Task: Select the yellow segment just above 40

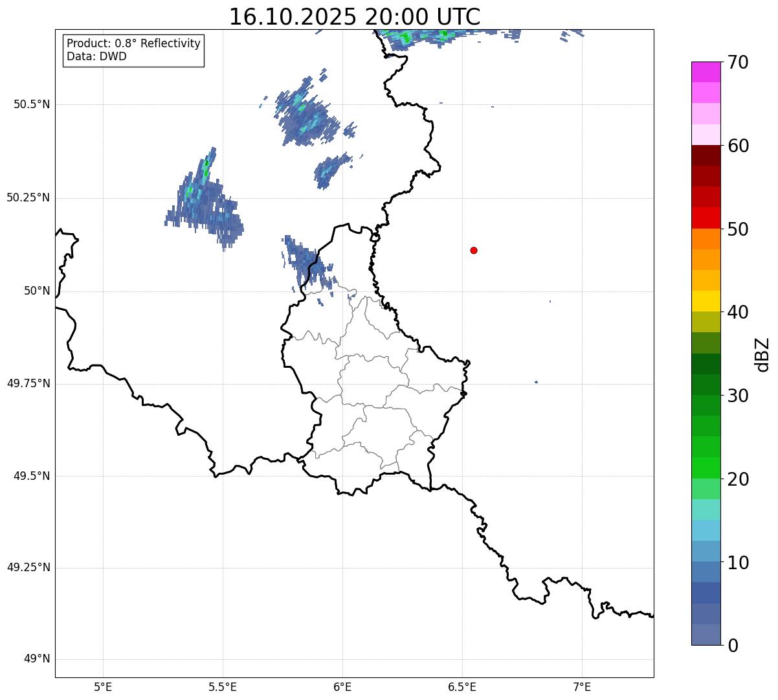Action: tap(706, 301)
